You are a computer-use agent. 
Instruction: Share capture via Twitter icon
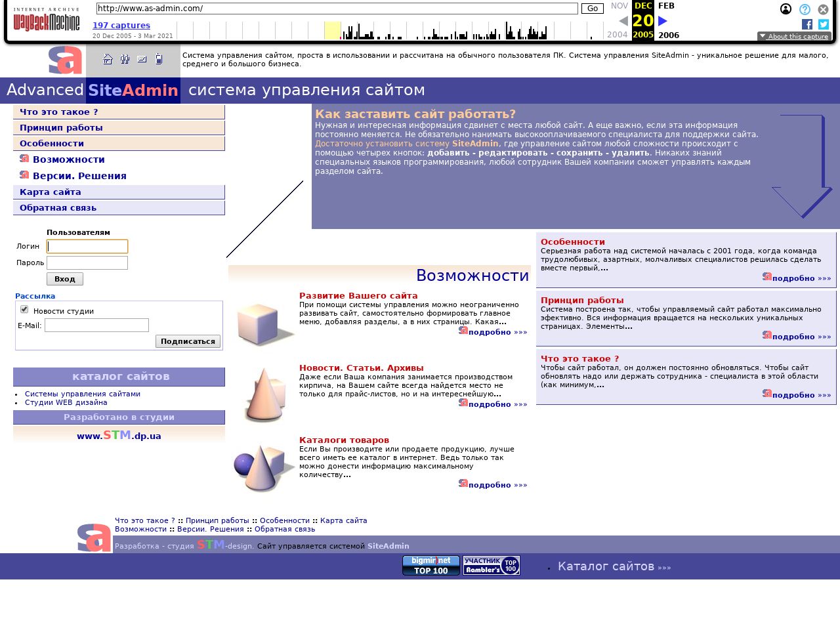[x=824, y=24]
